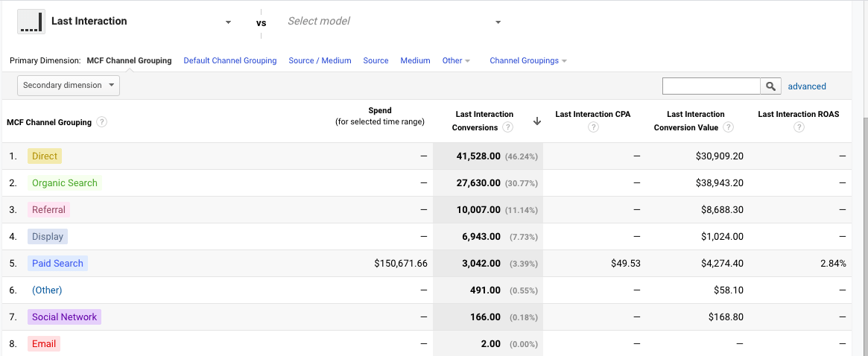Click the search magnifier button
The image size is (868, 356).
click(x=770, y=86)
